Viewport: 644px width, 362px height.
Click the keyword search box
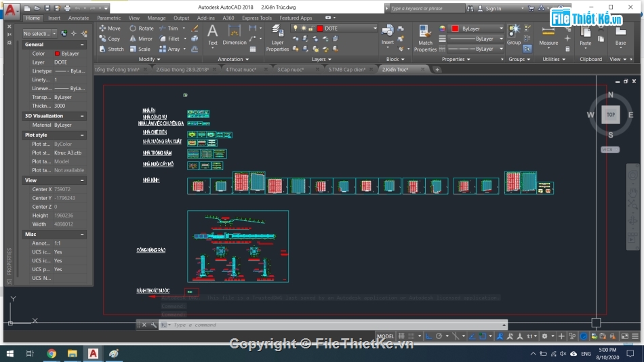427,8
